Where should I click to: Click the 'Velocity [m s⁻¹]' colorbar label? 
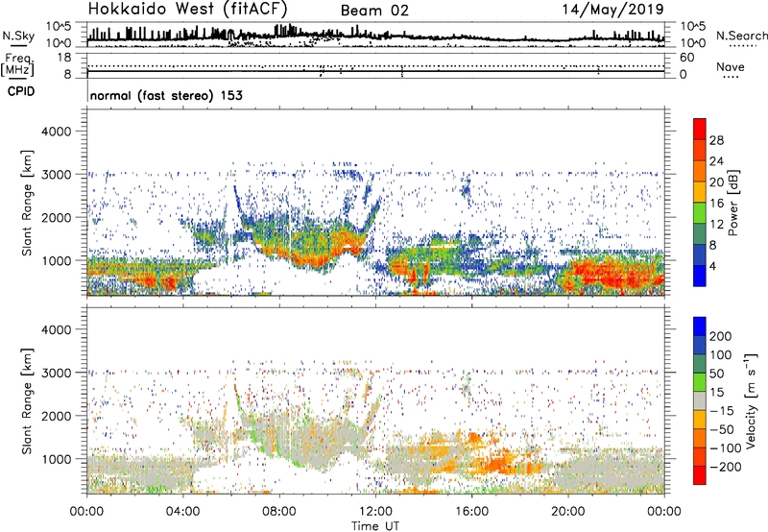pyautogui.click(x=751, y=400)
